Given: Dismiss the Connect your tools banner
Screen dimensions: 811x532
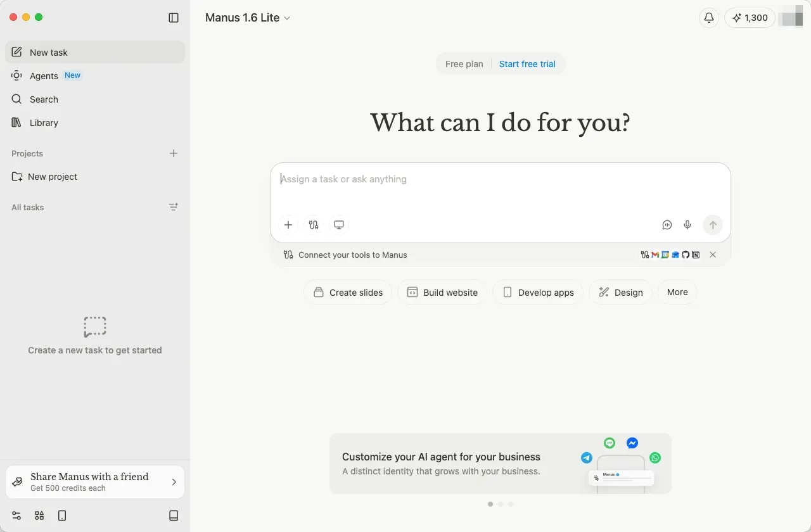Looking at the screenshot, I should click(713, 255).
